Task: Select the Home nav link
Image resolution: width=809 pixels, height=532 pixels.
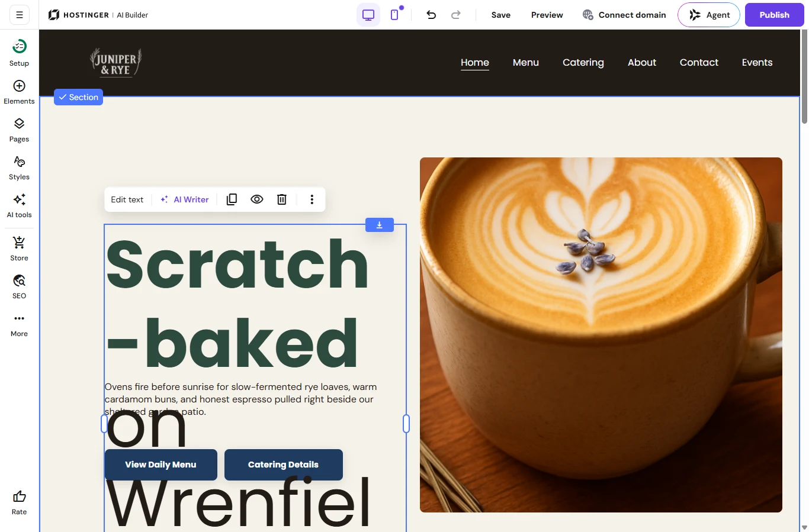Action: click(x=475, y=62)
